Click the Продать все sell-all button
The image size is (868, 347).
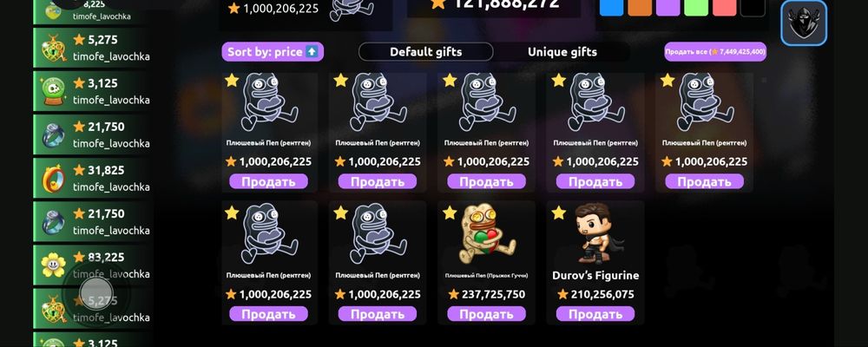(715, 51)
